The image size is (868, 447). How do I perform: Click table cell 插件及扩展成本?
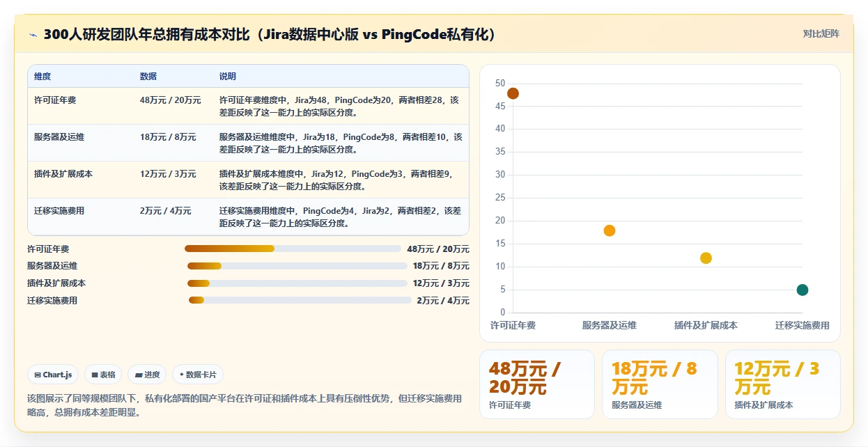pyautogui.click(x=63, y=174)
